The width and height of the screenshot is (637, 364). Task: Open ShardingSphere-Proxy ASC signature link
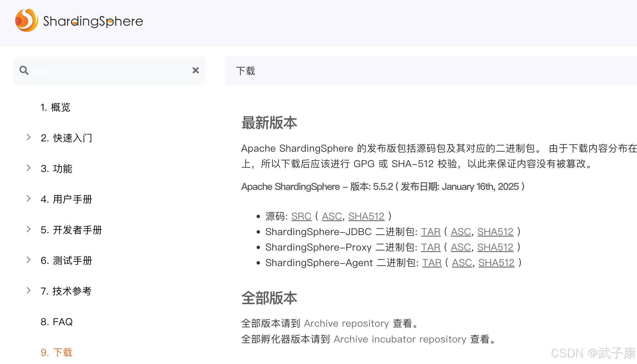[x=461, y=247]
